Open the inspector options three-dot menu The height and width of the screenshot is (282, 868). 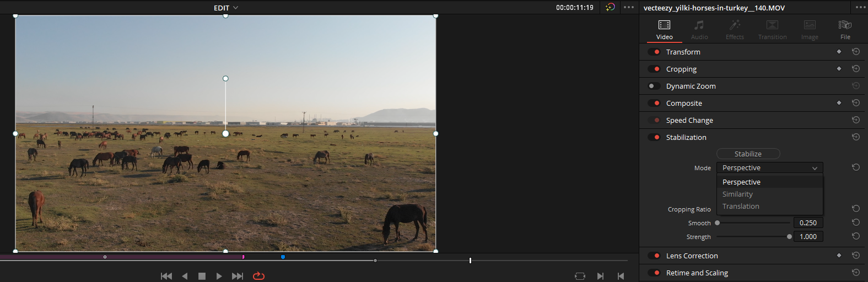860,7
